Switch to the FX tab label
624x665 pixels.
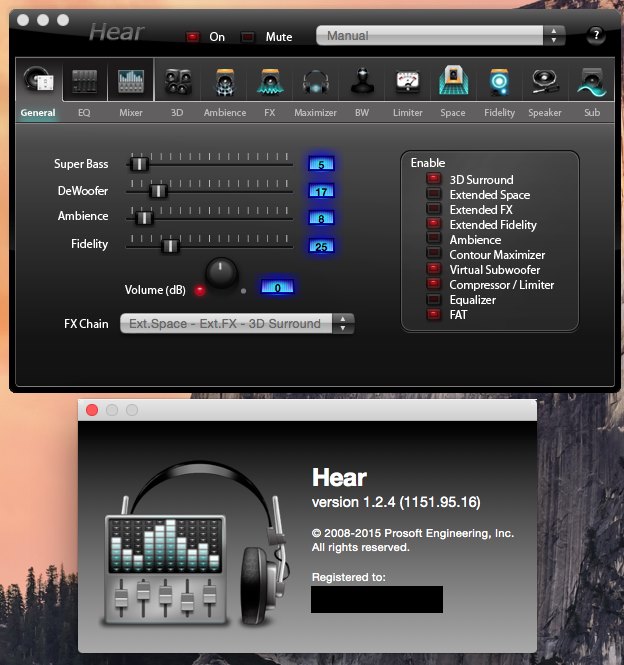coord(269,113)
